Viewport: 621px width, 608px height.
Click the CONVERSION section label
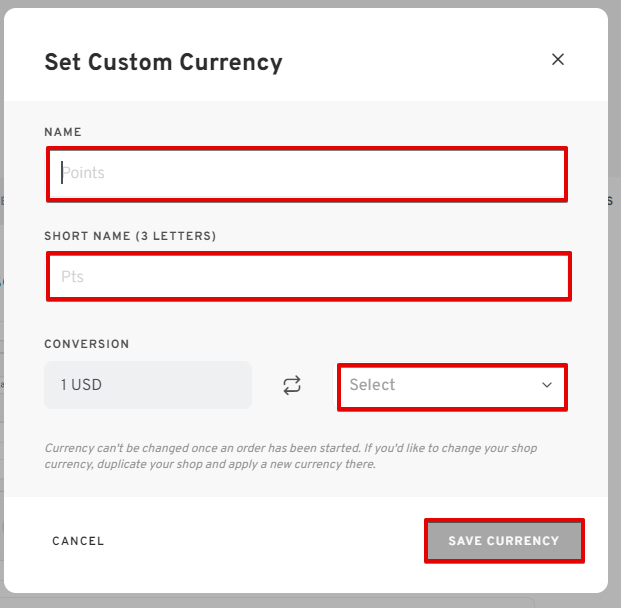[87, 344]
